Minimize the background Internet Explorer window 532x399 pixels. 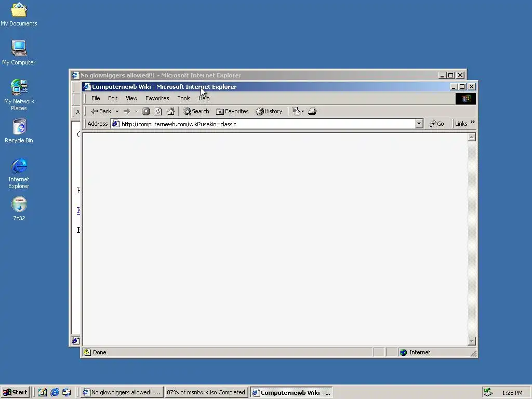[442, 75]
